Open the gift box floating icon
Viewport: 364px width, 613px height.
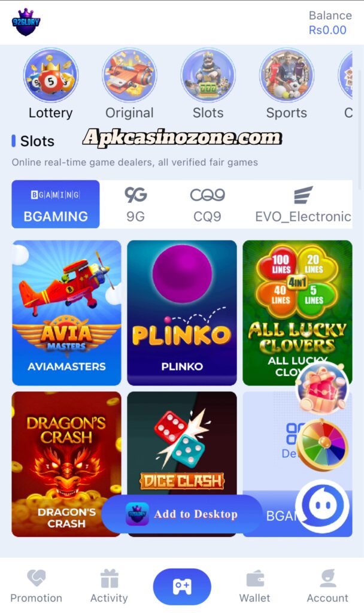(323, 388)
